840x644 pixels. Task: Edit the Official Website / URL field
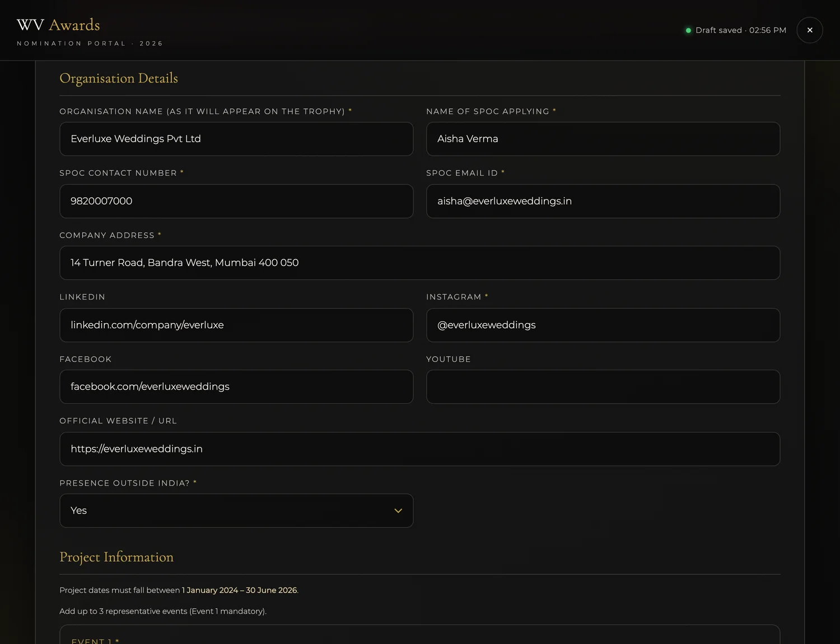click(x=419, y=449)
